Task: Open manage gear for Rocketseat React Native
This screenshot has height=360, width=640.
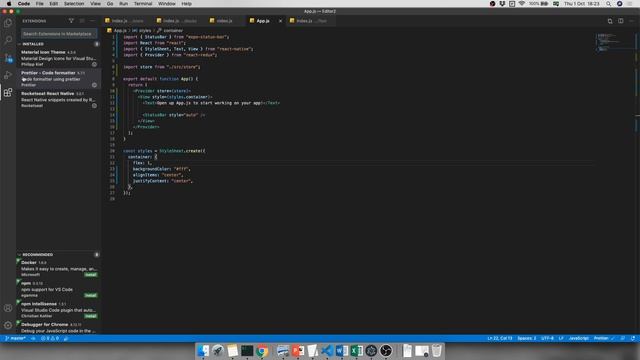Action: pyautogui.click(x=94, y=105)
